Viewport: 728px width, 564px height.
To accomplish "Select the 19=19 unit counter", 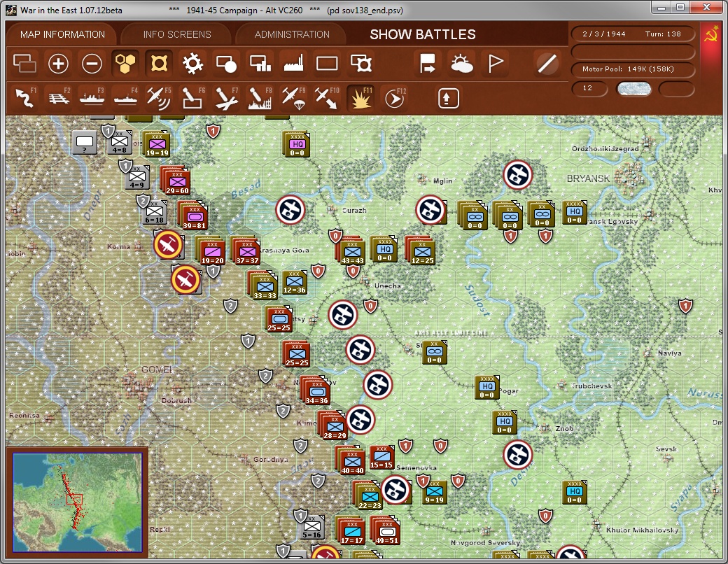I will [x=157, y=144].
